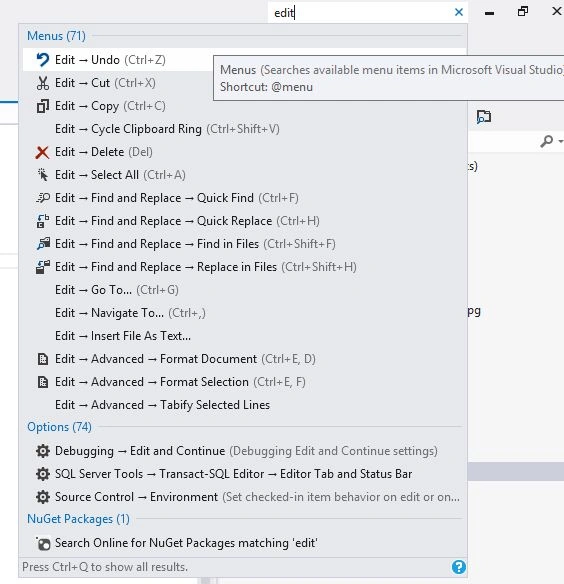
Task: Clear the Quick Launch search text
Action: pyautogui.click(x=459, y=12)
